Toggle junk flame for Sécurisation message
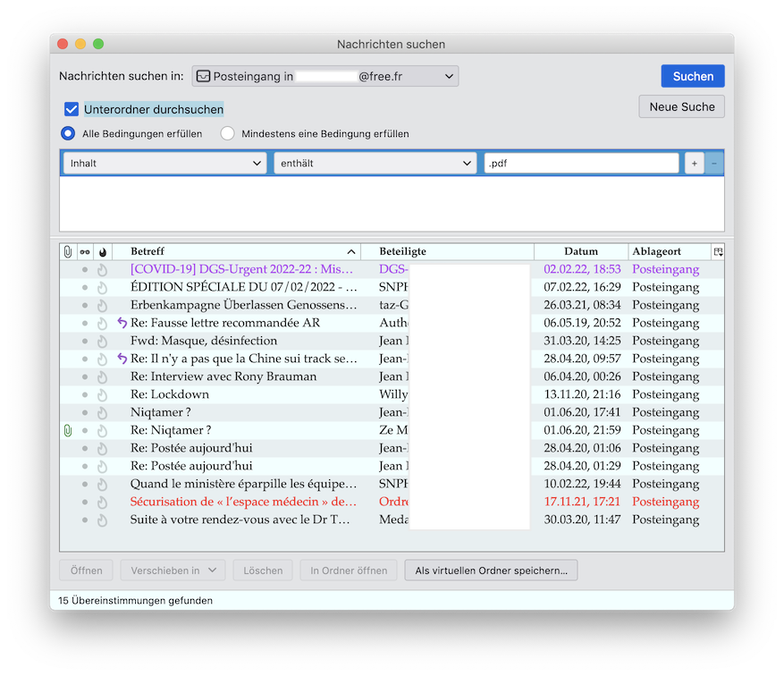The image size is (784, 676). coord(102,503)
